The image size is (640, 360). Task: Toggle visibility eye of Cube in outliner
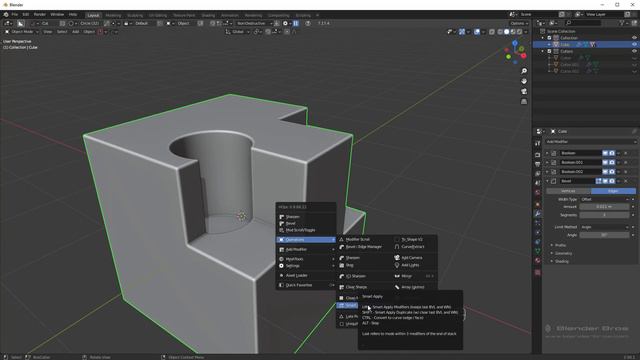pyautogui.click(x=634, y=44)
